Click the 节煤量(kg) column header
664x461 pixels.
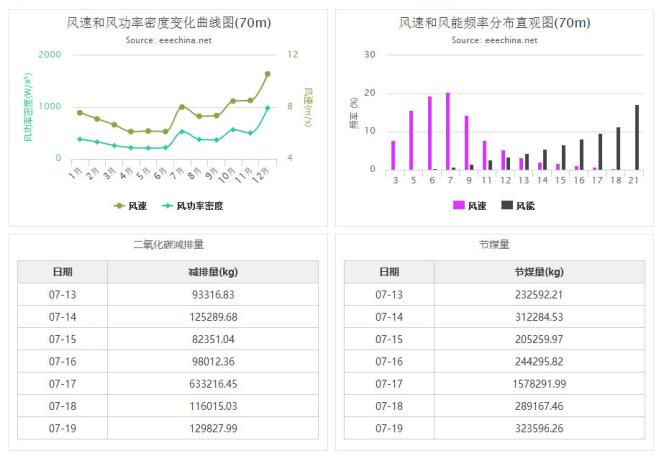539,272
